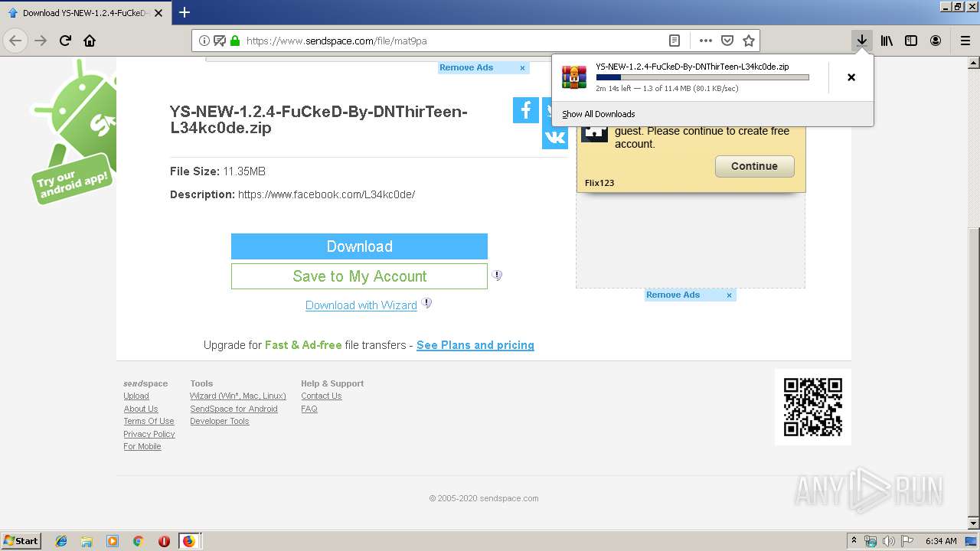Viewport: 980px width, 551px height.
Task: Toggle reader view icon in address bar
Action: 675,41
